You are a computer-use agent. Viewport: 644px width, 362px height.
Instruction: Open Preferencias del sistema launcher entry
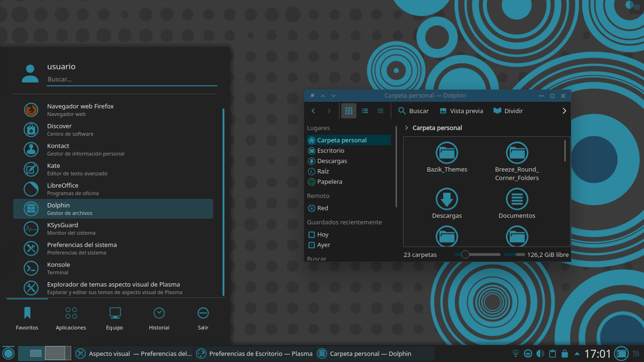tap(113, 248)
